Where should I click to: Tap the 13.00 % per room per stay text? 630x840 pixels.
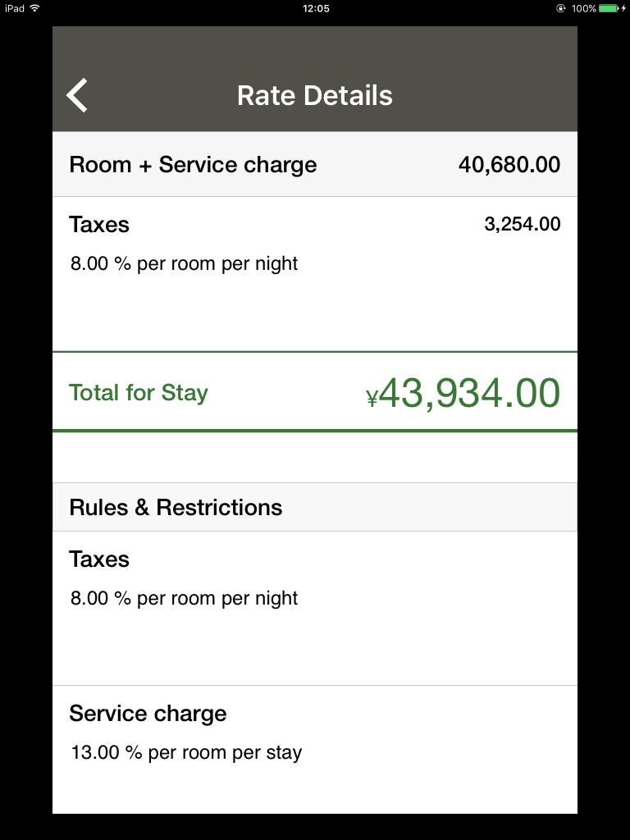(x=186, y=752)
